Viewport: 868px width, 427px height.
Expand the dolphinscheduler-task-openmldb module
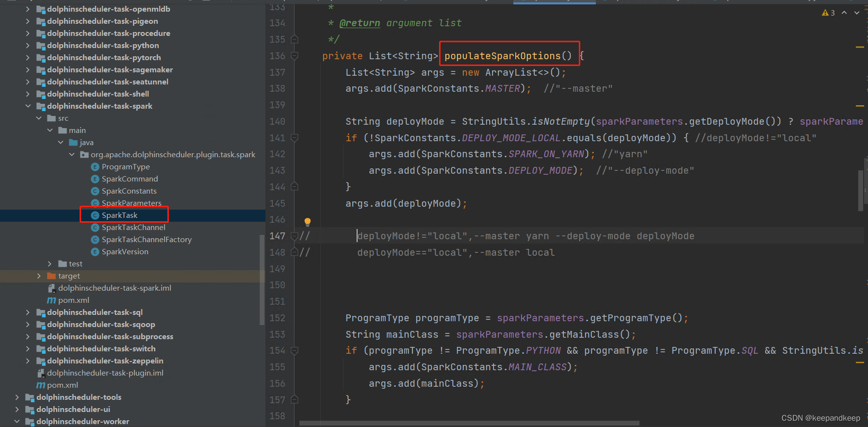coord(28,9)
